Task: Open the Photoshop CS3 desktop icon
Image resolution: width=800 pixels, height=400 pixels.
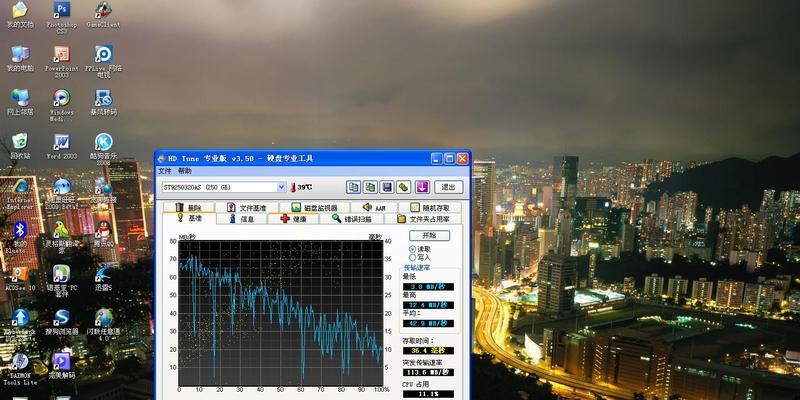Action: 62,10
